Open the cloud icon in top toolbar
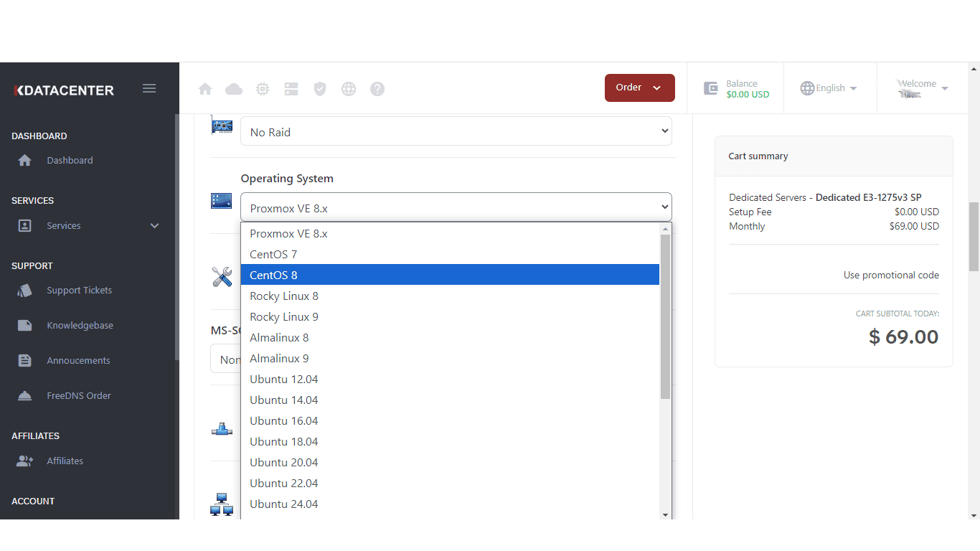The image size is (980, 551). pos(234,89)
